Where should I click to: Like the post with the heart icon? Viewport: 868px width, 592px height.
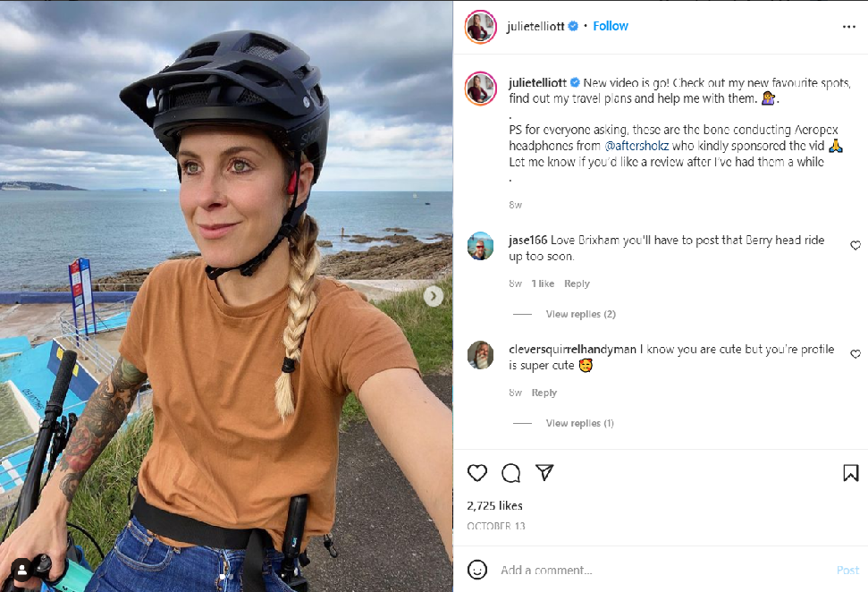pos(477,473)
